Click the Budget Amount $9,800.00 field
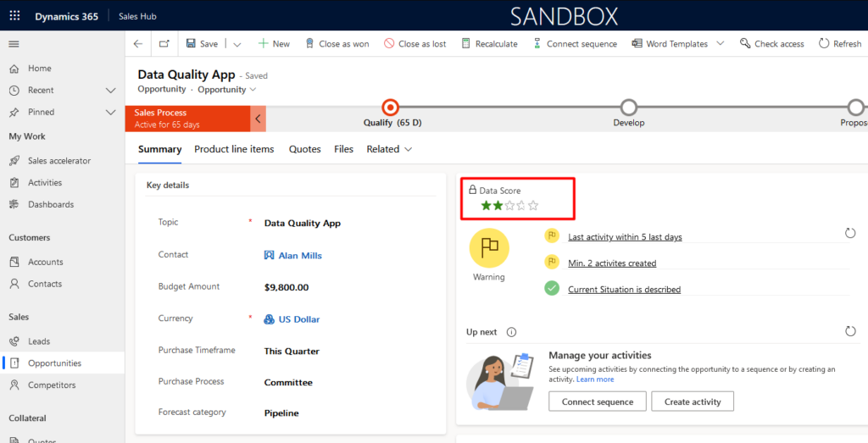The width and height of the screenshot is (868, 443). click(x=287, y=288)
